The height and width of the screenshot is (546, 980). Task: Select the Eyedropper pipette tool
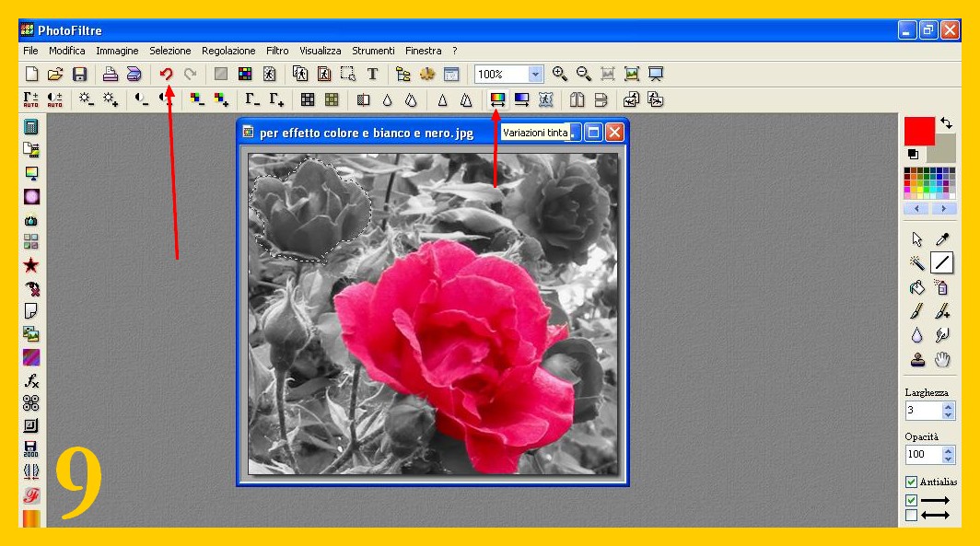point(942,239)
